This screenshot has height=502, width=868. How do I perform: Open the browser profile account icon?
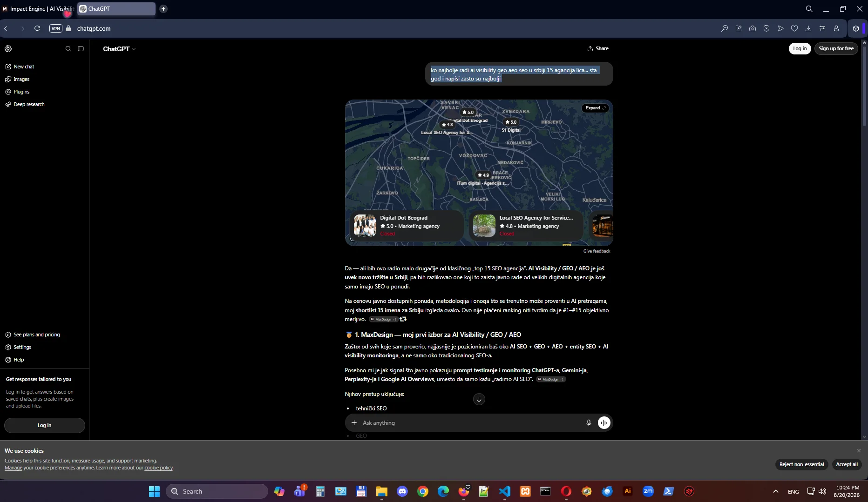tap(836, 28)
